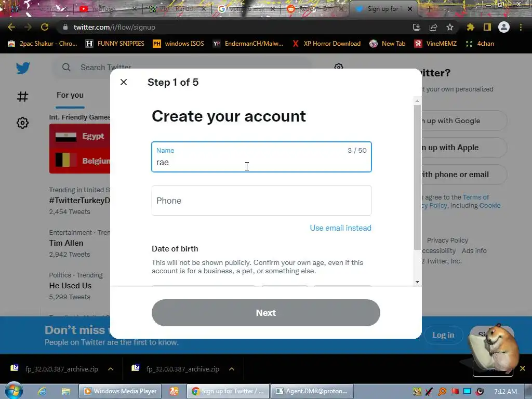This screenshot has height=399, width=532.
Task: Click the Name input field
Action: click(x=261, y=157)
